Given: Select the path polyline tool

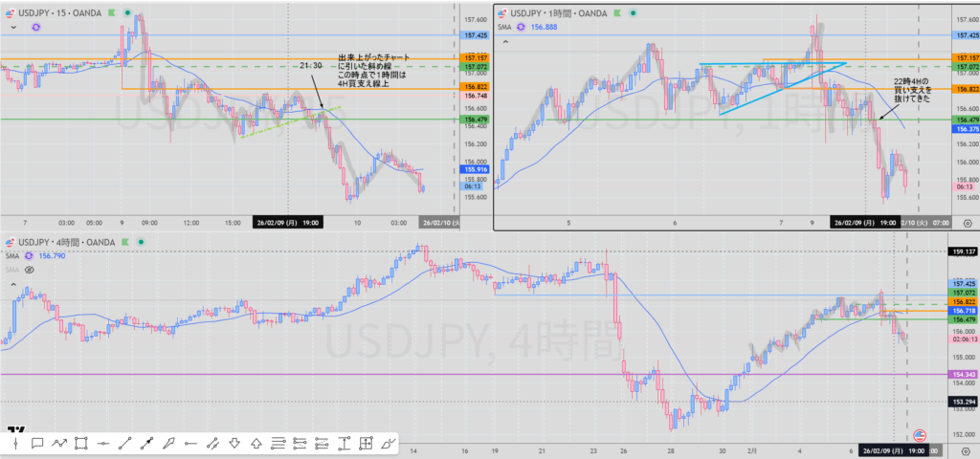Looking at the screenshot, I should [x=59, y=443].
